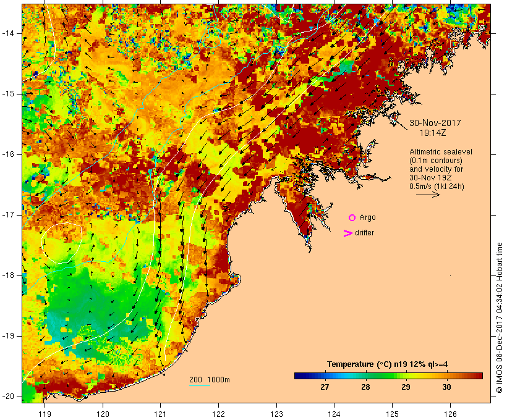Click the colorbar tick value 30
The height and width of the screenshot is (420, 507).
coord(446,387)
